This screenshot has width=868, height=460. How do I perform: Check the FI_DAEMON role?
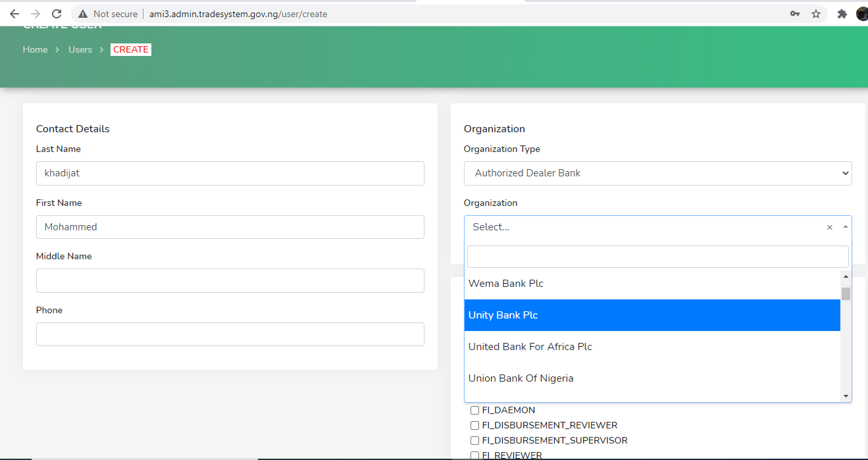pyautogui.click(x=474, y=410)
